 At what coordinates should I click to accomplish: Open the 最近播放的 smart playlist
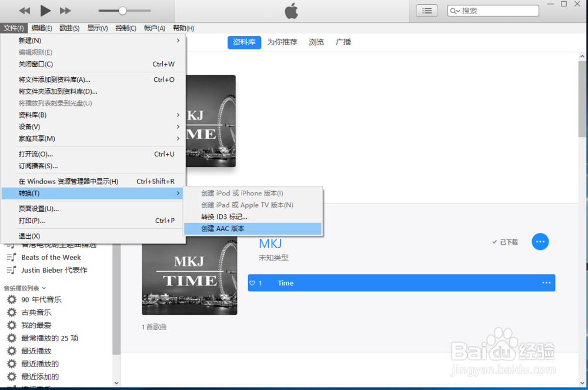pyautogui.click(x=40, y=364)
